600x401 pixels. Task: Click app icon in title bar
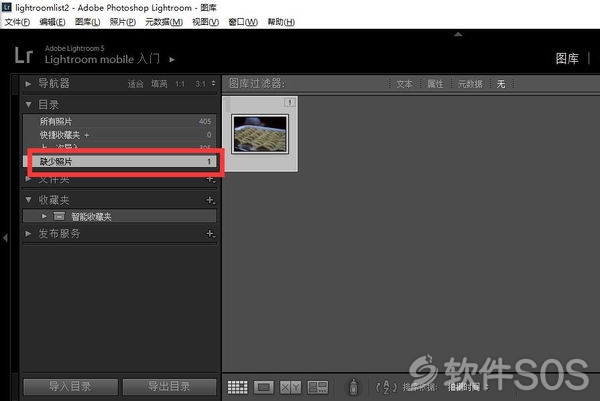click(7, 7)
